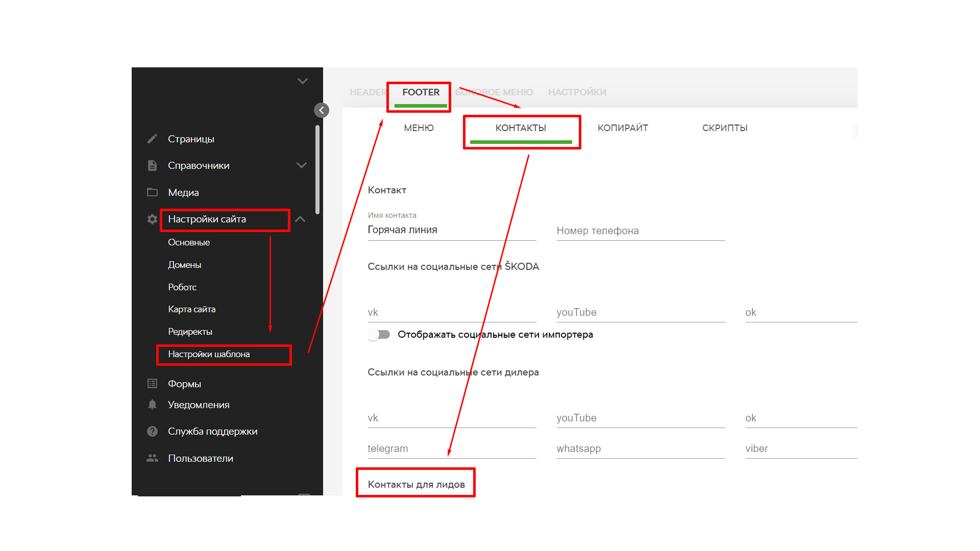Screen dimensions: 980x551
Task: Click the dealer ok link field
Action: 801,418
